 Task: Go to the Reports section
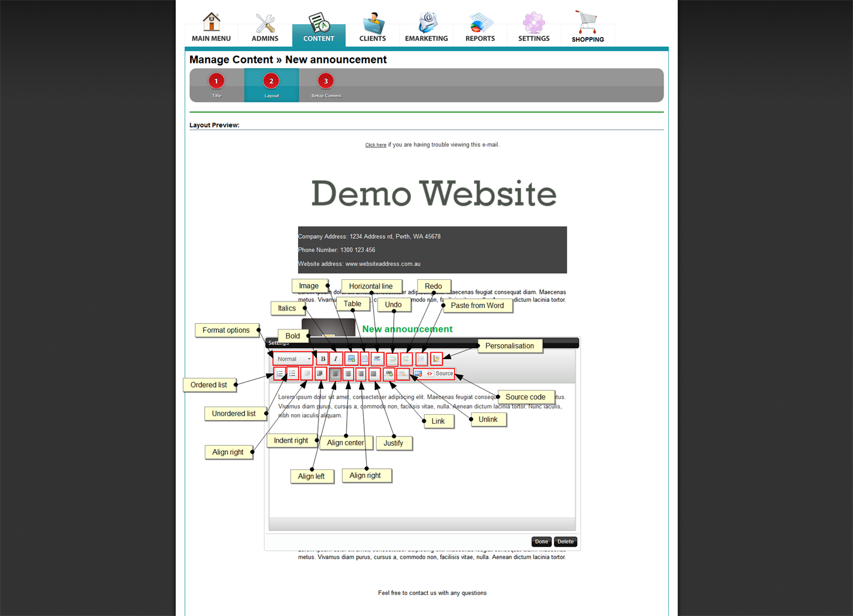point(480,28)
